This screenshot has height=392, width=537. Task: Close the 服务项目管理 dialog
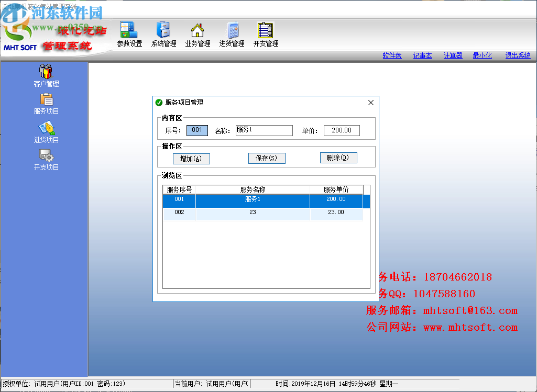(370, 103)
